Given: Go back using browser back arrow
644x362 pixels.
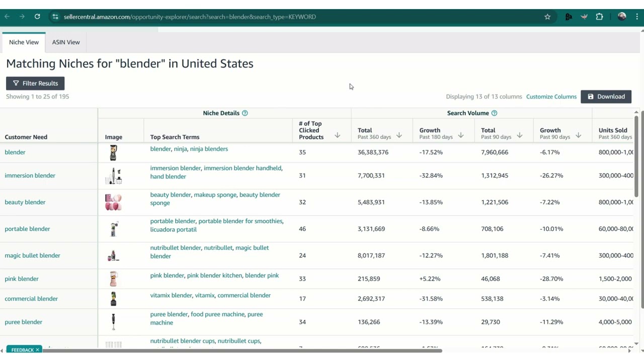Looking at the screenshot, I should click(x=7, y=17).
